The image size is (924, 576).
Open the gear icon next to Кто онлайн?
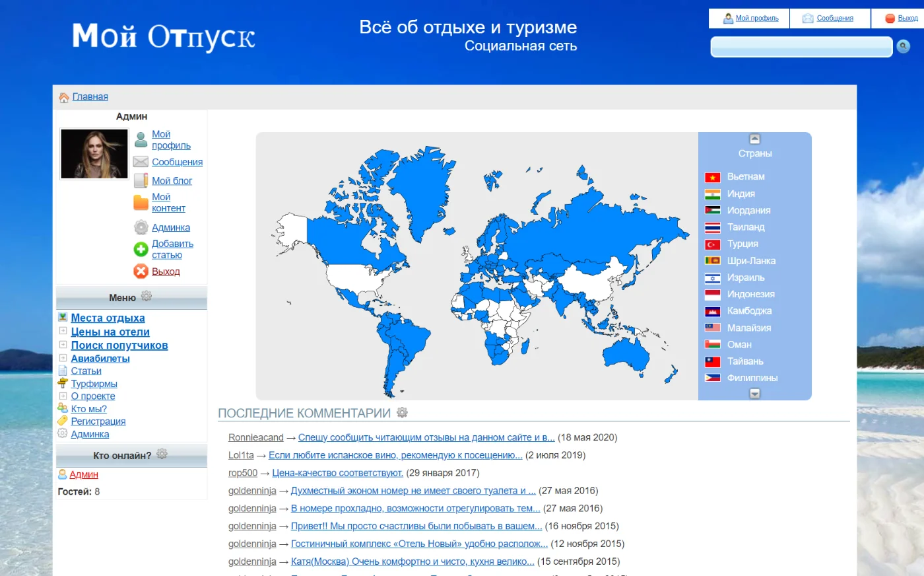point(162,454)
